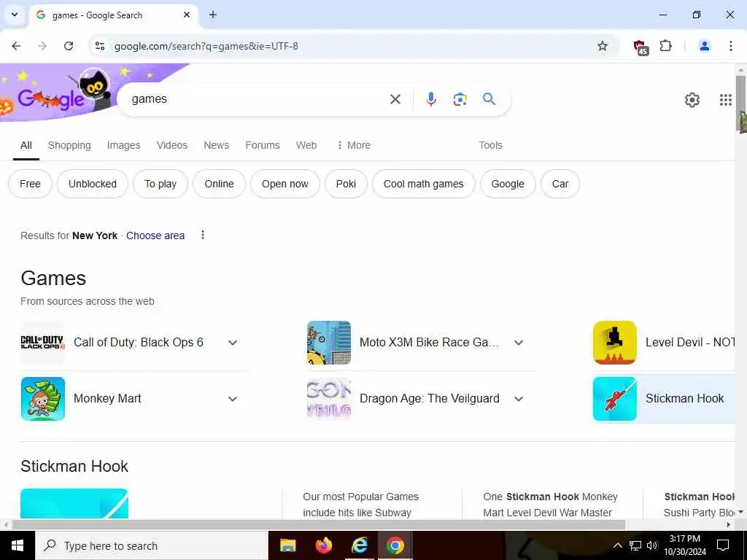Click the Windows taskbar search box
Viewport: 747px width, 560px height.
[x=152, y=545]
